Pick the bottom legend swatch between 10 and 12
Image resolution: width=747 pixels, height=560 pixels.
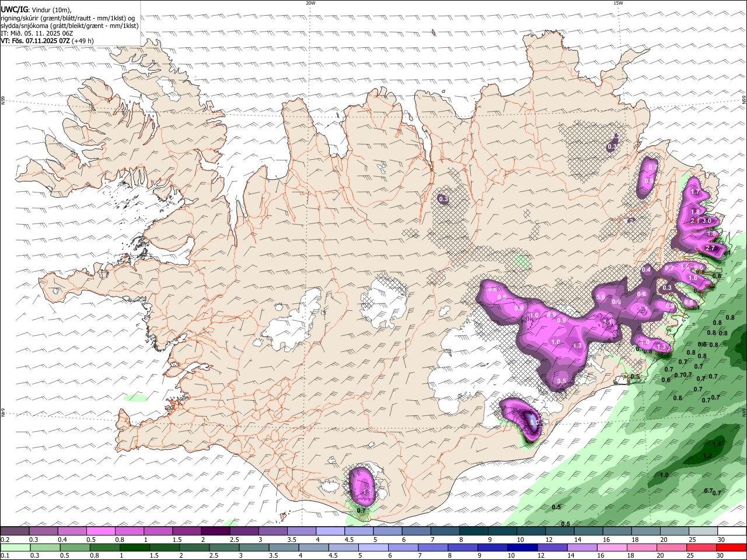point(522,547)
